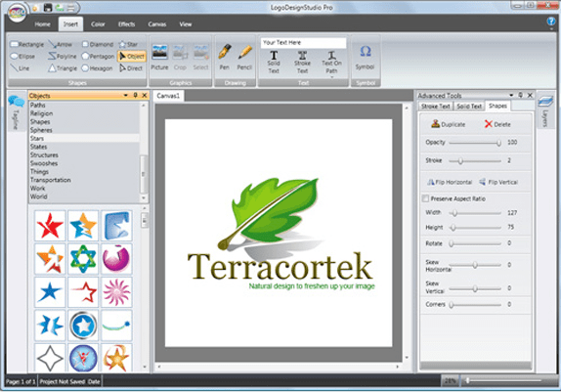Image resolution: width=561 pixels, height=392 pixels.
Task: Adjust the Rotate slider
Action: click(x=475, y=243)
